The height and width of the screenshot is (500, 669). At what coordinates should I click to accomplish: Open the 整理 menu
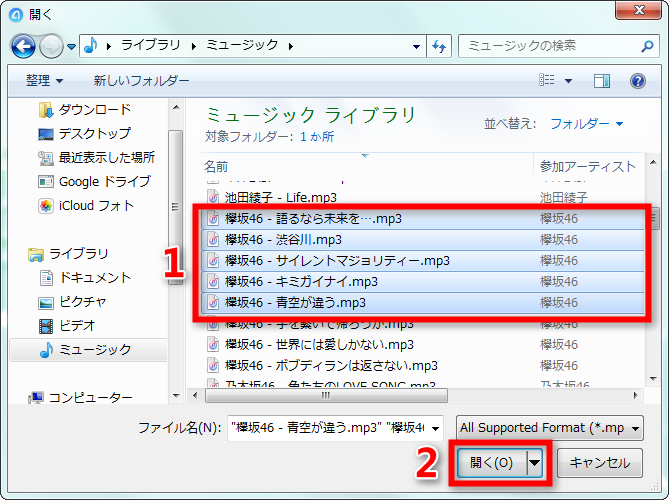pos(44,80)
